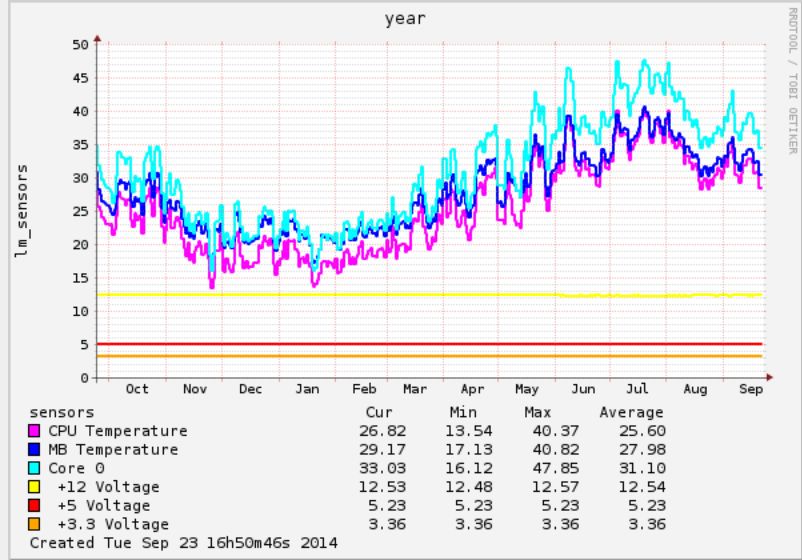This screenshot has width=802, height=560.
Task: Click MB Temperature maximum value 40.82
Action: 555,450
